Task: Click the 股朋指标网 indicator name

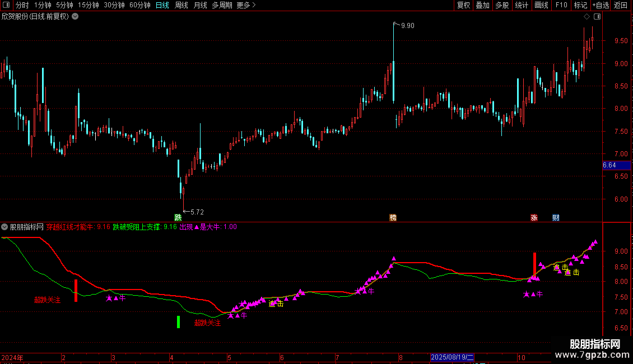Action: [x=27, y=227]
